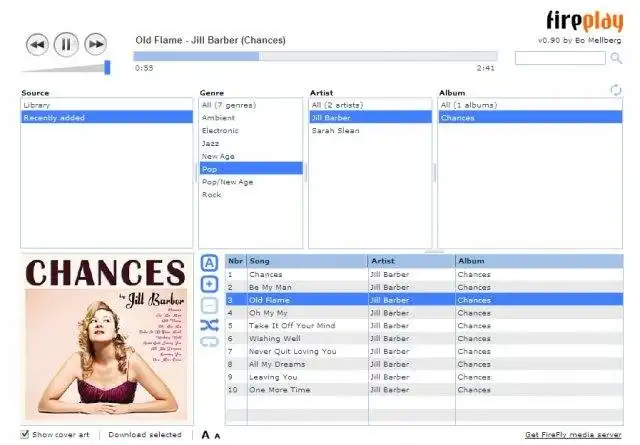Choose the Pop/New Age genre
This screenshot has height=445, width=640.
coord(251,182)
